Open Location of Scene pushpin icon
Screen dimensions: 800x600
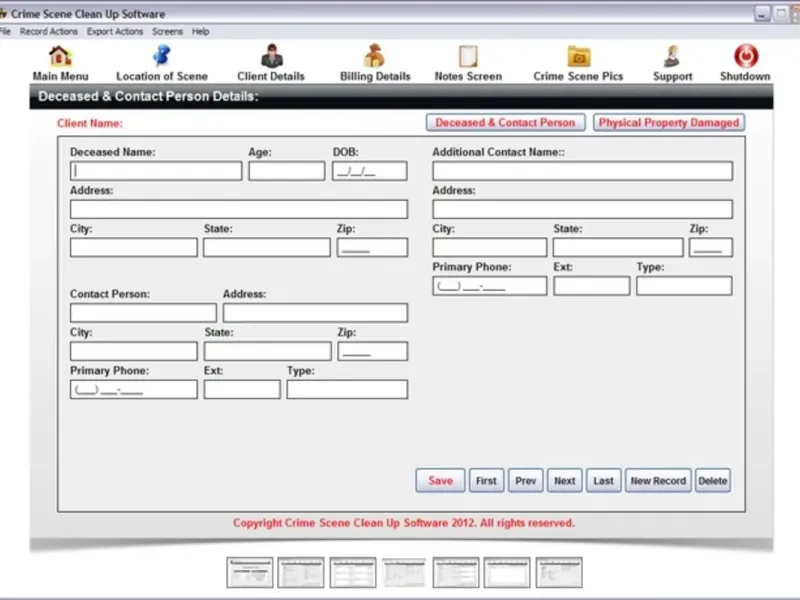162,56
